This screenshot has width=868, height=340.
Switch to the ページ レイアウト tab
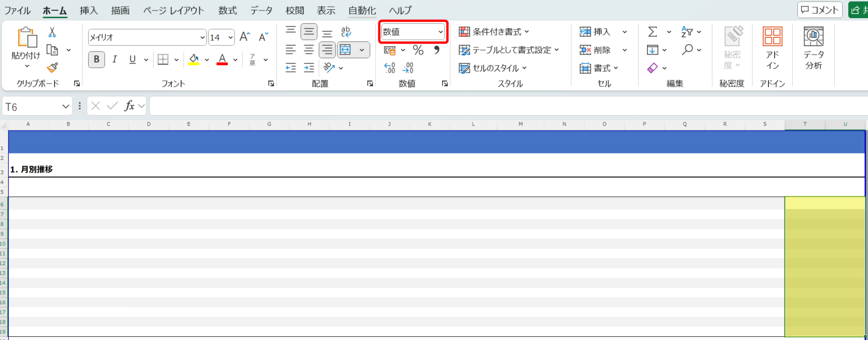tap(174, 10)
